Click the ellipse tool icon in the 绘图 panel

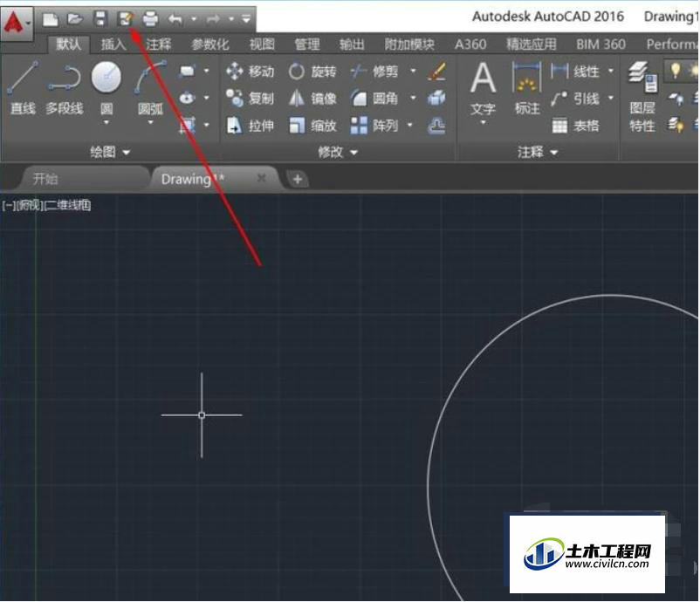[187, 98]
